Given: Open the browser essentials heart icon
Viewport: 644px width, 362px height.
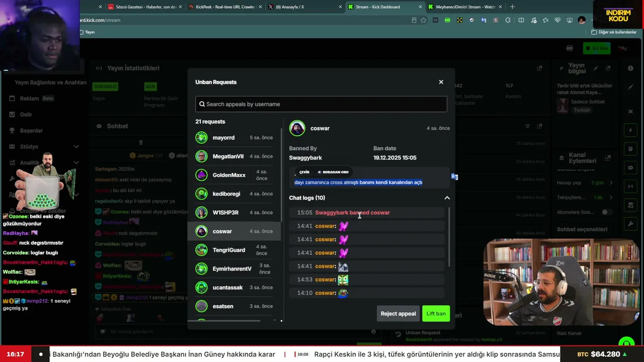Looking at the screenshot, I should point(557,20).
